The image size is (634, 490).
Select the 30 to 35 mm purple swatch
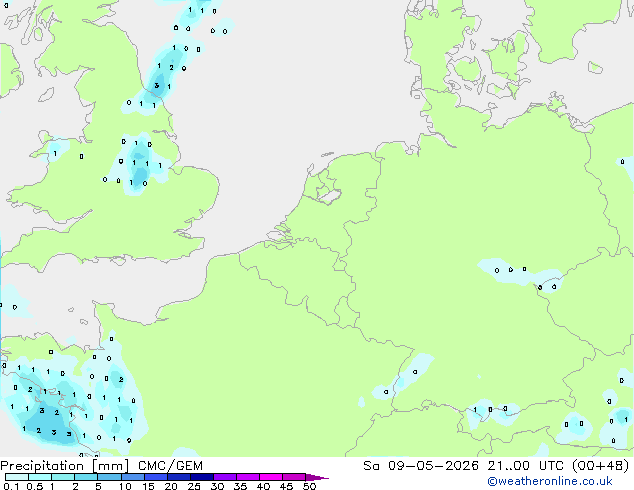pos(224,477)
